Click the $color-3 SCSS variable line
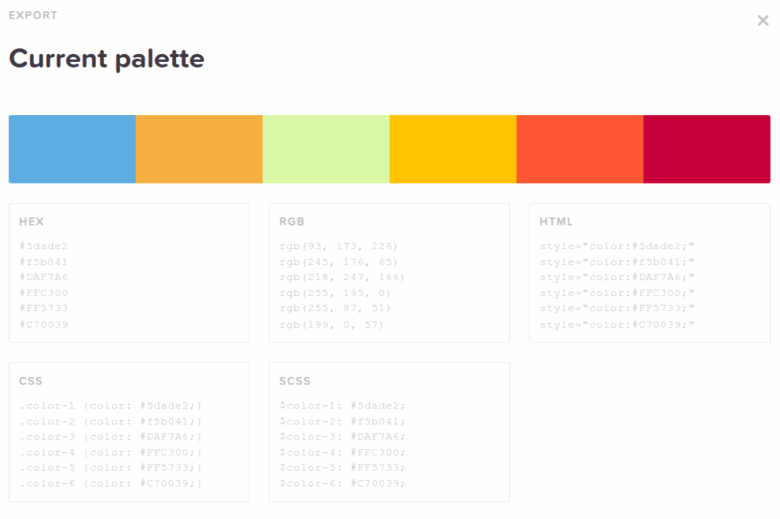The height and width of the screenshot is (519, 780). point(343,436)
